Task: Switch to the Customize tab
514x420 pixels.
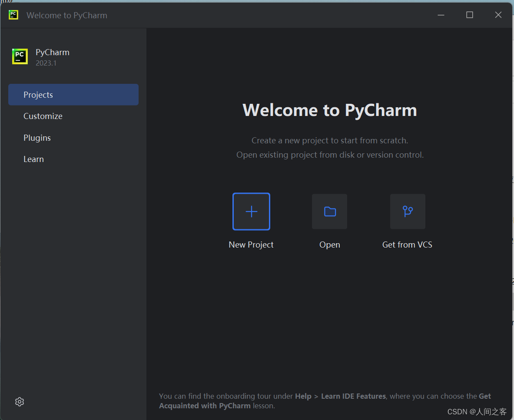Action: (x=73, y=116)
